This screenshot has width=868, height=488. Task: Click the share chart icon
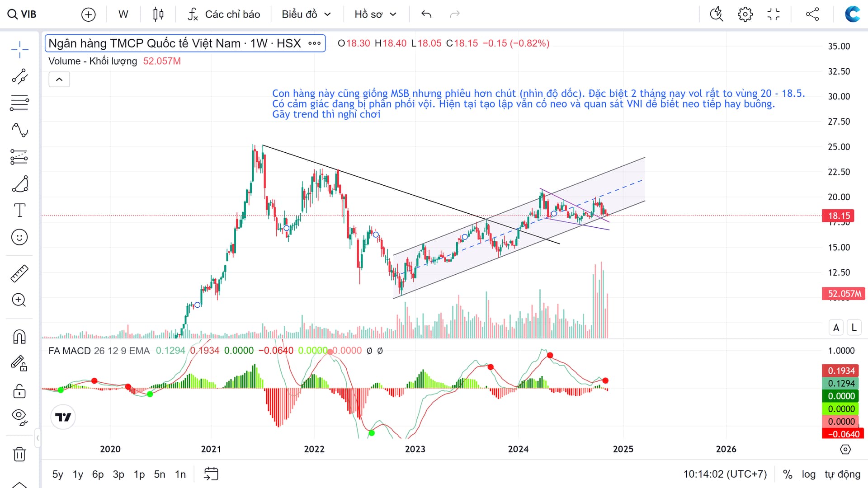click(x=812, y=14)
